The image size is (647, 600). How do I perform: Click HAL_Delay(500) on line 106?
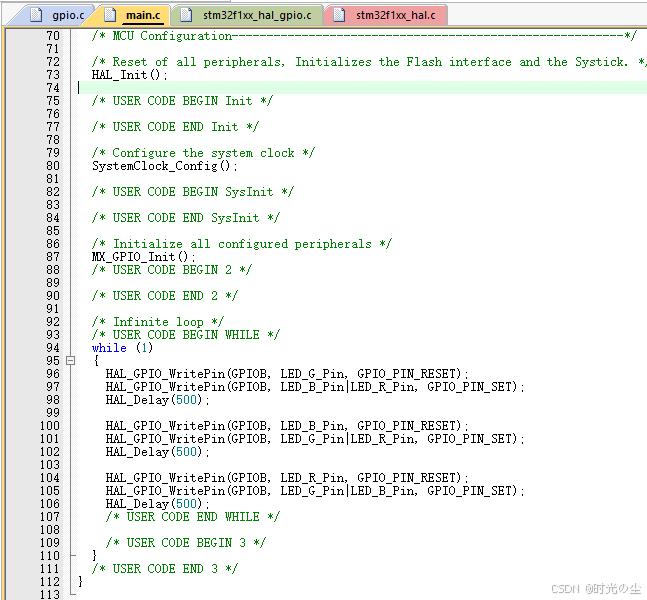158,504
